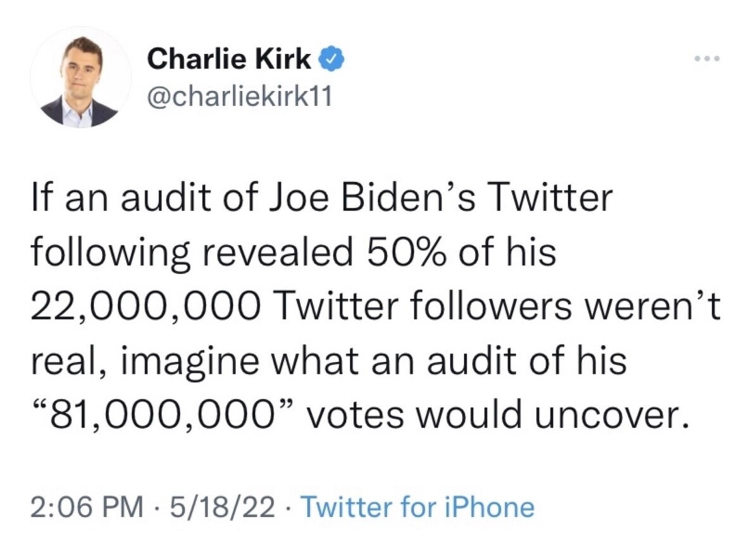The width and height of the screenshot is (756, 544).
Task: Click the Twitter for iPhone source link
Action: [x=417, y=507]
